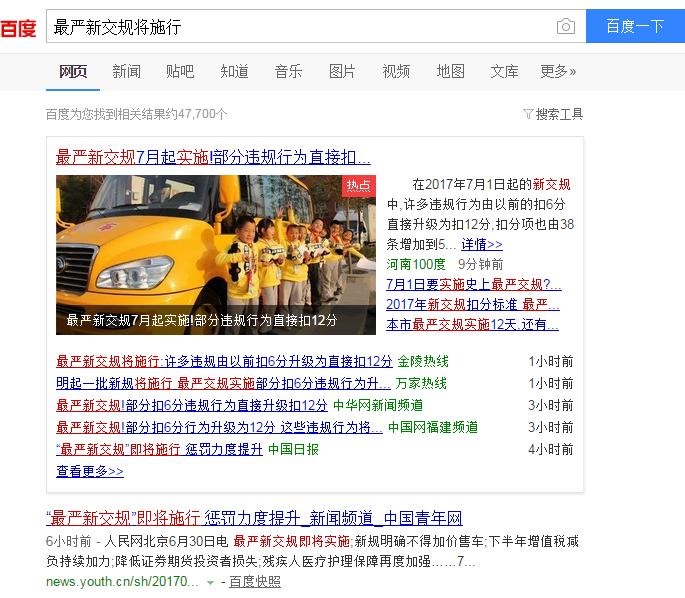685x598 pixels.
Task: Click the 热点 badge on the image
Action: coord(358,186)
